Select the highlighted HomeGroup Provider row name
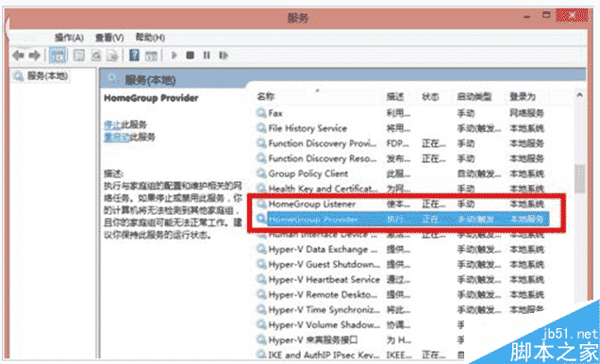This screenshot has height=364, width=600. point(313,219)
